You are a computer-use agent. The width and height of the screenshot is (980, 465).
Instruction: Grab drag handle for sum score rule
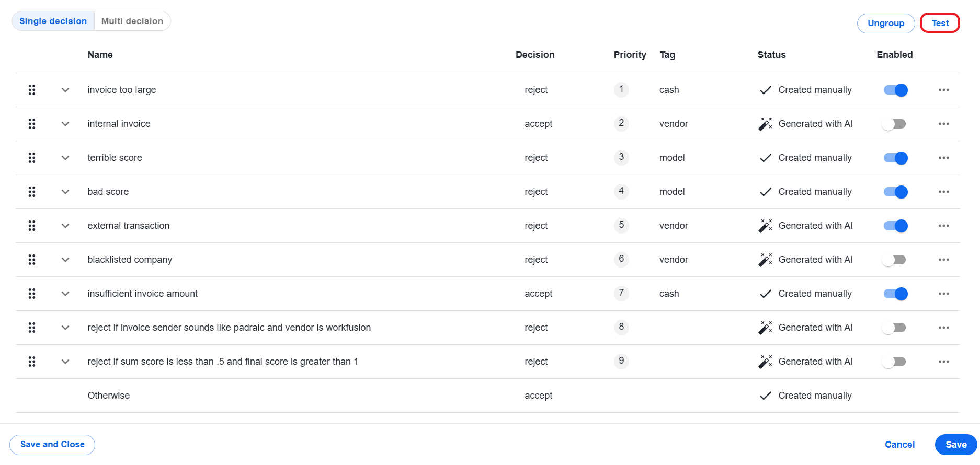32,362
